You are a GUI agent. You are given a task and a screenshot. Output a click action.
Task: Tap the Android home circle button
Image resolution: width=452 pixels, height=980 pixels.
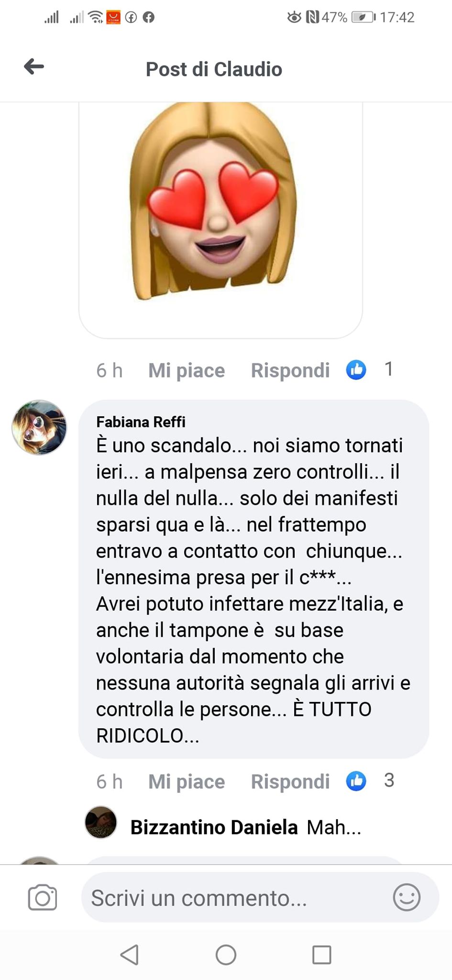click(226, 955)
